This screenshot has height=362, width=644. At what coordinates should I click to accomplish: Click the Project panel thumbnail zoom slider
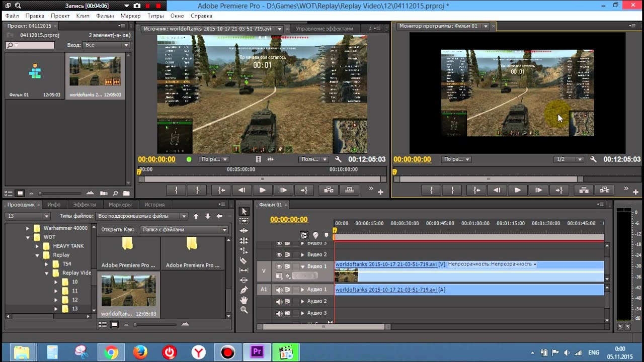coord(59,194)
